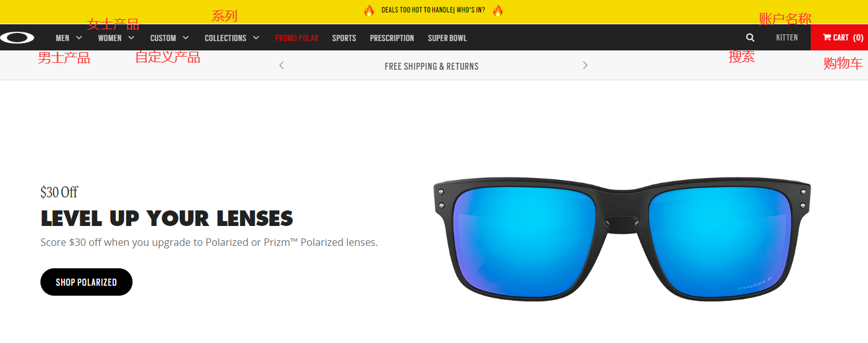Open the PROMO POLAR menu item

(x=297, y=38)
